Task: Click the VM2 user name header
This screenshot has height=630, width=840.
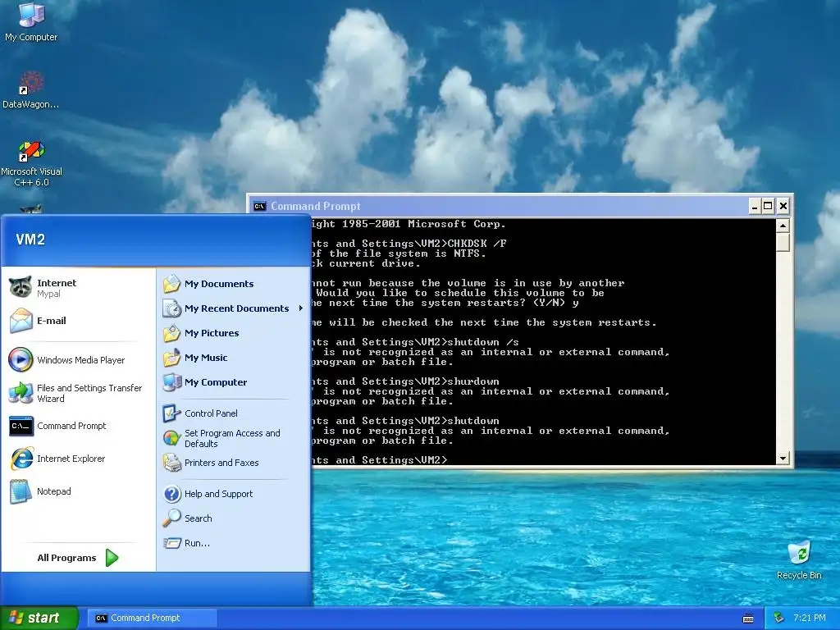Action: coord(30,240)
